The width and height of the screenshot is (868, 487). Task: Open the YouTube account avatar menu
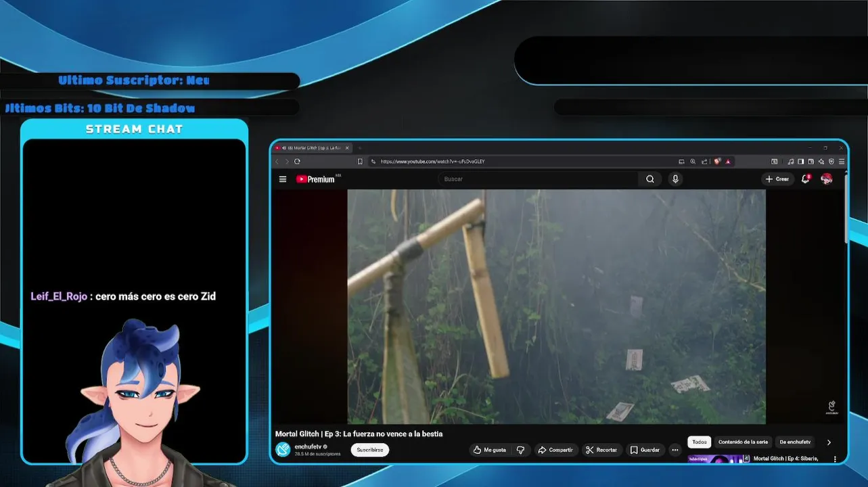(827, 179)
